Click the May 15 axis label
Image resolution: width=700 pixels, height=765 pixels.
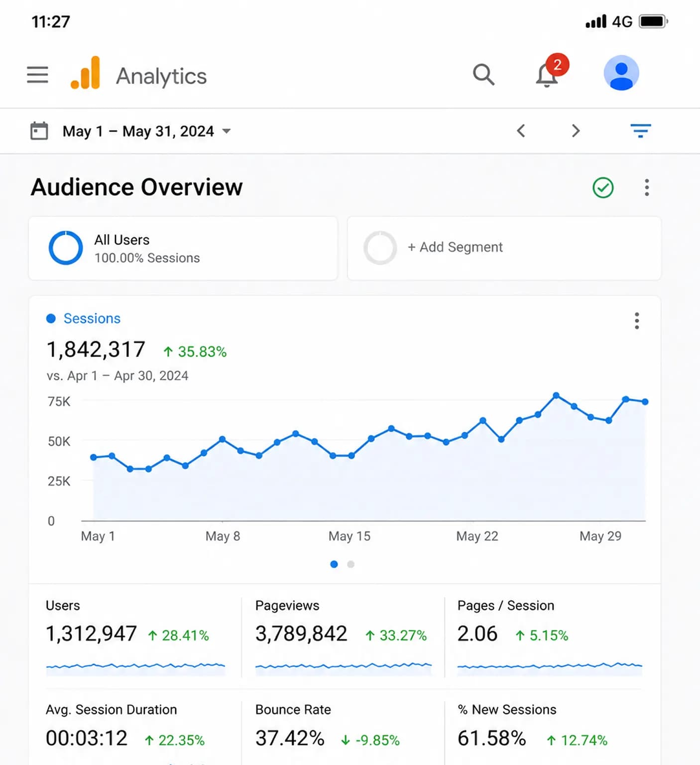[350, 536]
